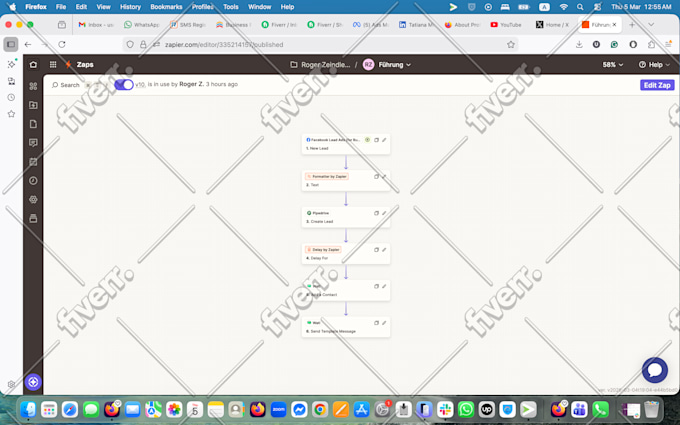Click the Wi-Fi icon in the menu bar
The height and width of the screenshot is (425, 680).
[563, 7]
